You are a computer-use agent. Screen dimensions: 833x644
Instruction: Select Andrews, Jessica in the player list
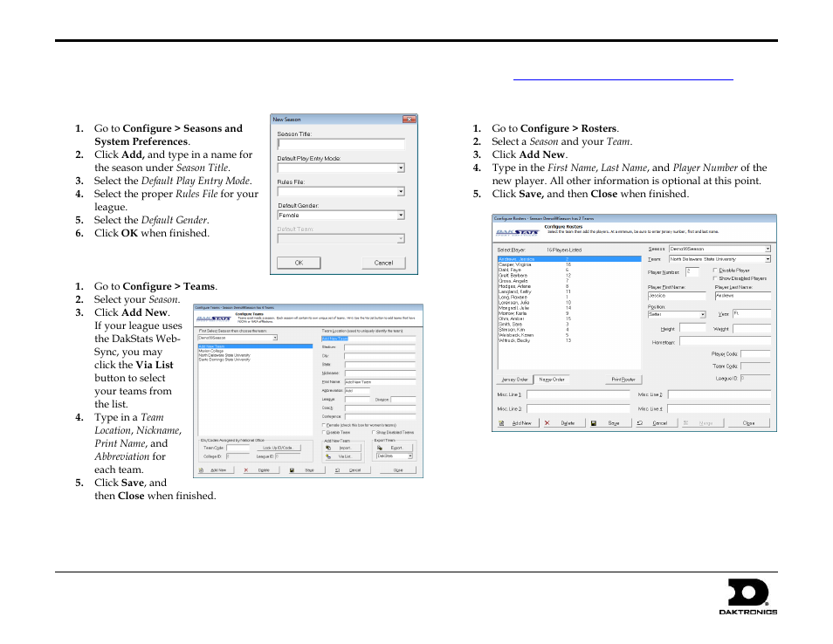pos(569,259)
